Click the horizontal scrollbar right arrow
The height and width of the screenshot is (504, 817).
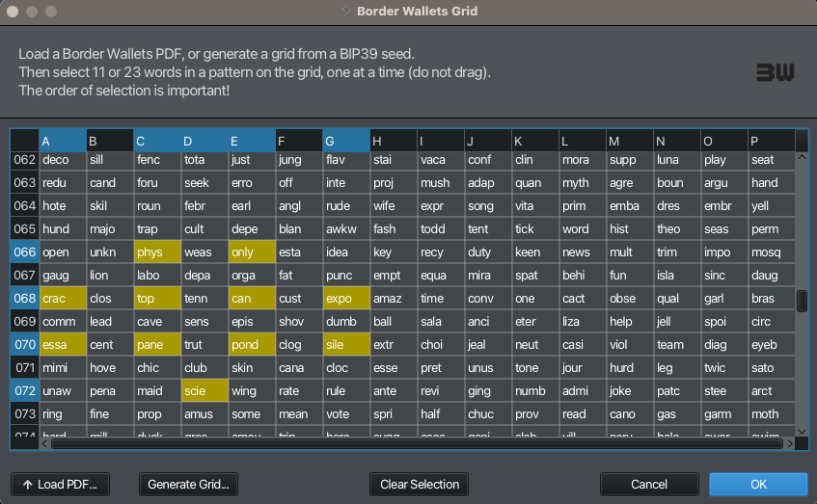tap(790, 443)
